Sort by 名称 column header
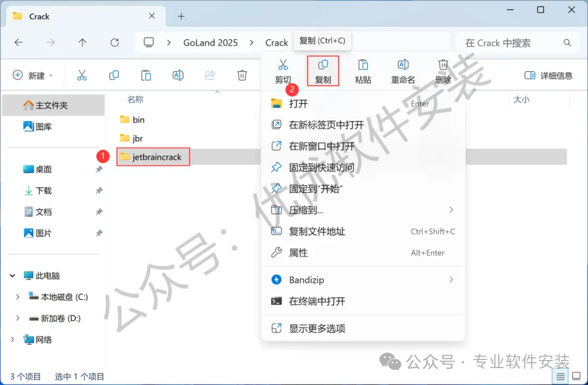The width and height of the screenshot is (588, 385). [x=135, y=100]
